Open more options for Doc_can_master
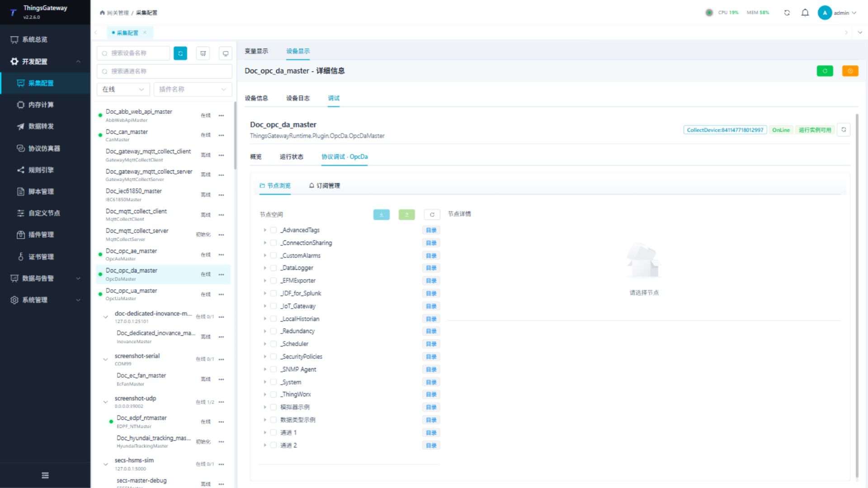Viewport: 868px width, 488px height. point(221,135)
